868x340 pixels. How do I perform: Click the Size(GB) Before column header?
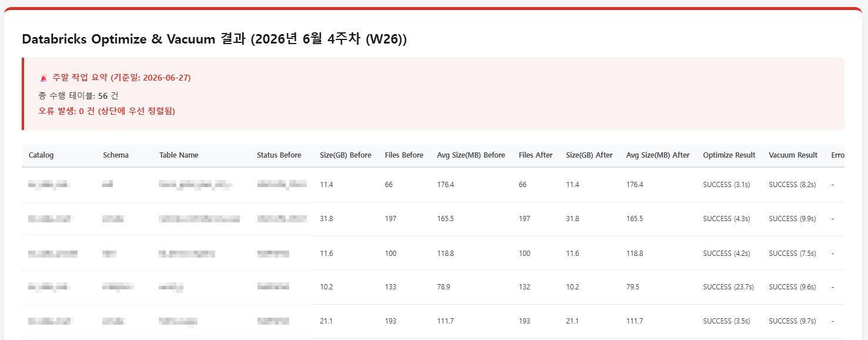click(346, 155)
